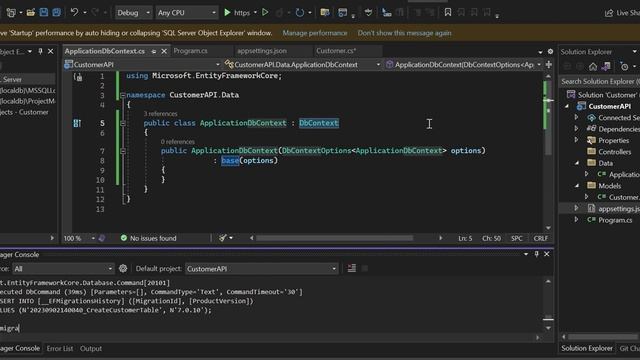Close the SQL Server Object Explorer panel
640x360 pixels.
51,51
